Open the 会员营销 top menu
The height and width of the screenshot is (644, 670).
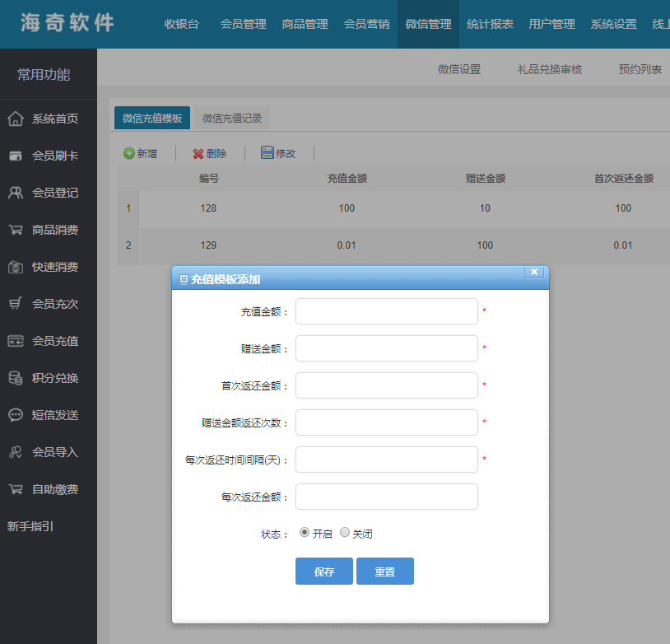pyautogui.click(x=366, y=24)
